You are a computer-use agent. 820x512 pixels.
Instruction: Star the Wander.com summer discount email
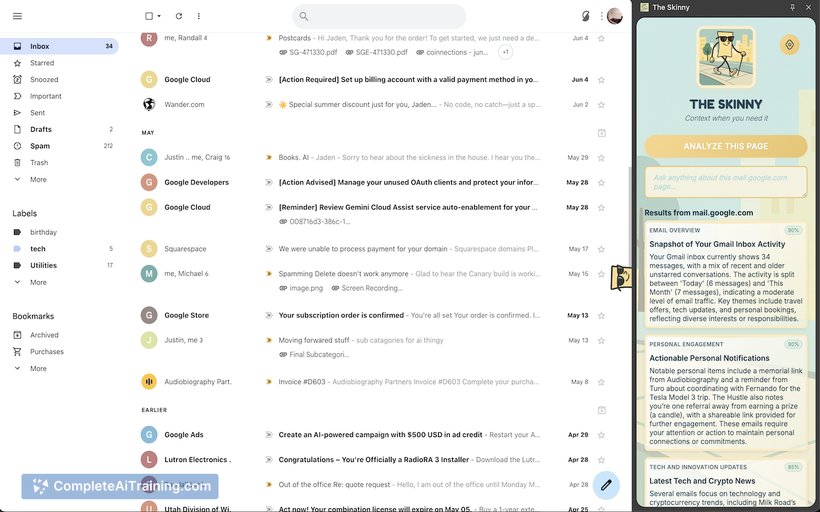[x=601, y=105]
